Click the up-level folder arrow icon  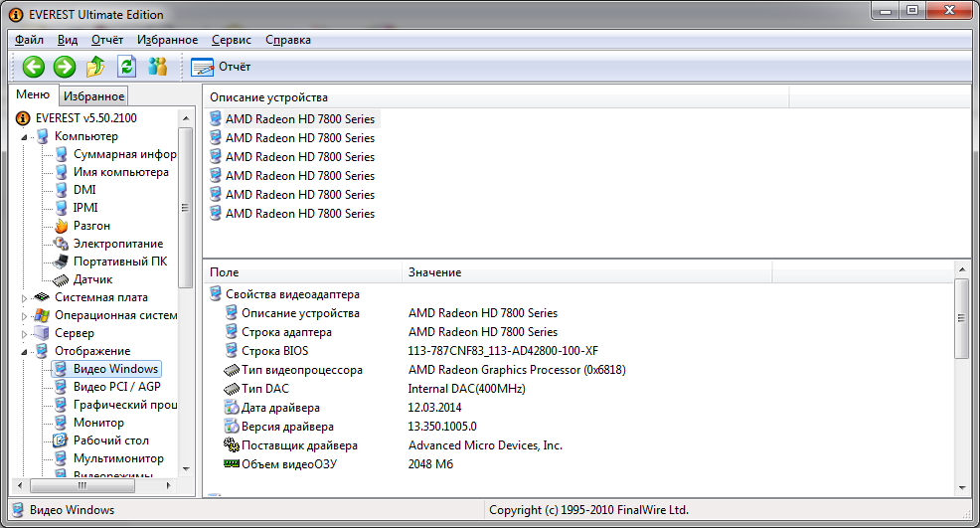click(x=95, y=67)
